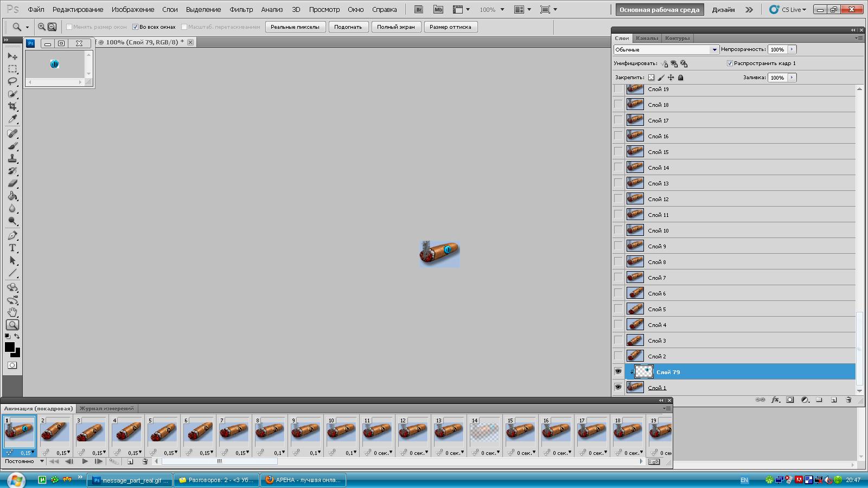Show layer Слой 10 visibility box
Image resolution: width=868 pixels, height=488 pixels.
618,230
